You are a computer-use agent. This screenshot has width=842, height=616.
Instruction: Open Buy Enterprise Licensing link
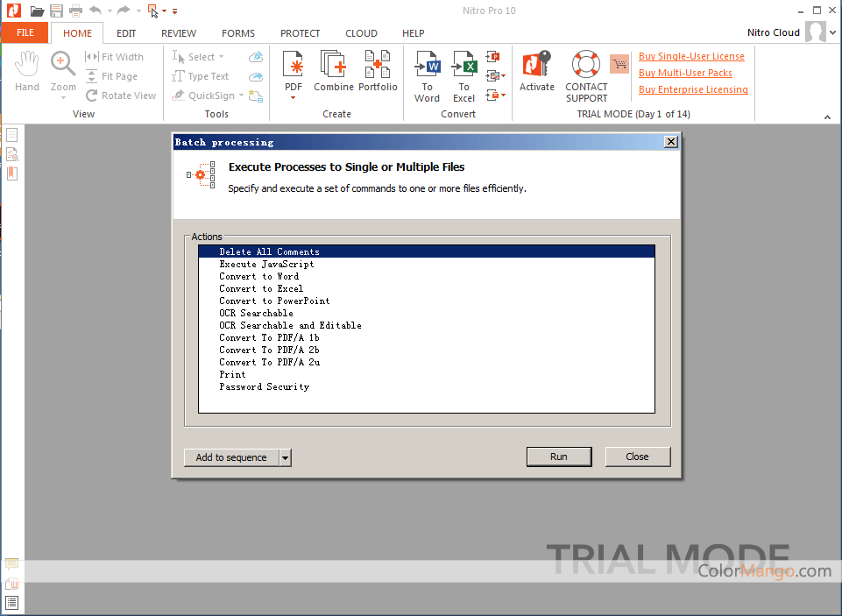(x=693, y=89)
